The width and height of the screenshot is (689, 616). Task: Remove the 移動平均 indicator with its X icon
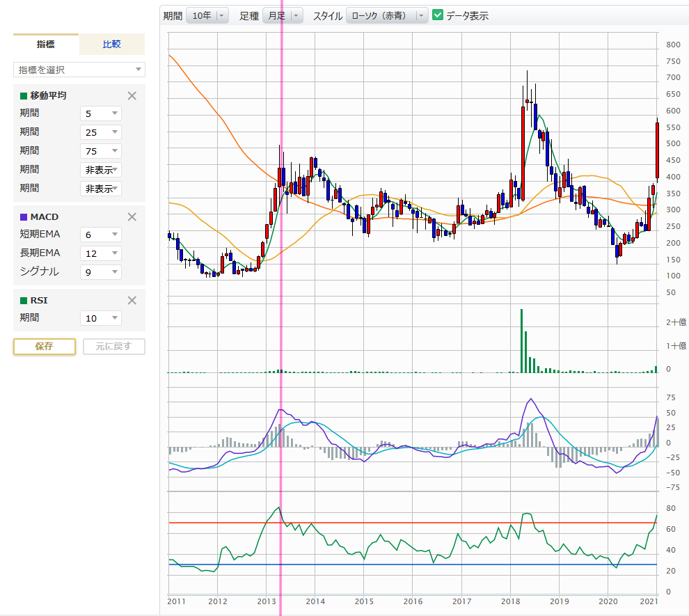132,96
